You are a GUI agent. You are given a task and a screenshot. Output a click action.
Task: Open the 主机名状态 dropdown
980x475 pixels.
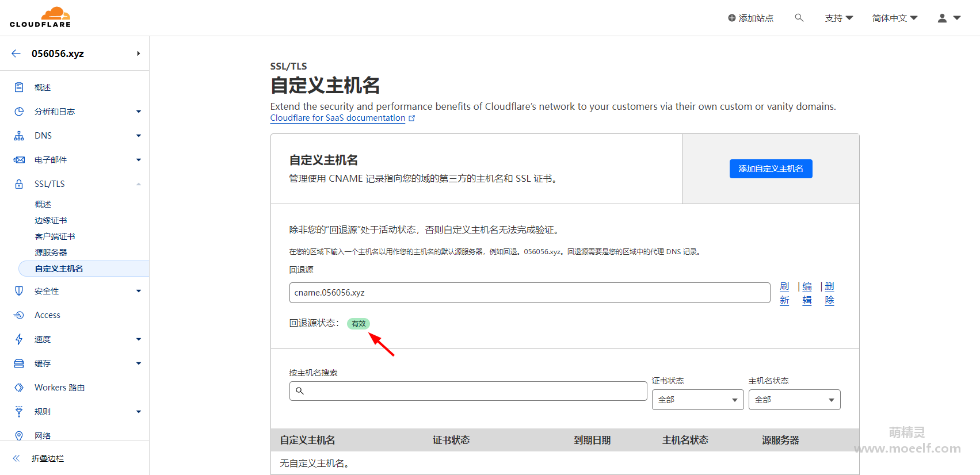tap(794, 400)
